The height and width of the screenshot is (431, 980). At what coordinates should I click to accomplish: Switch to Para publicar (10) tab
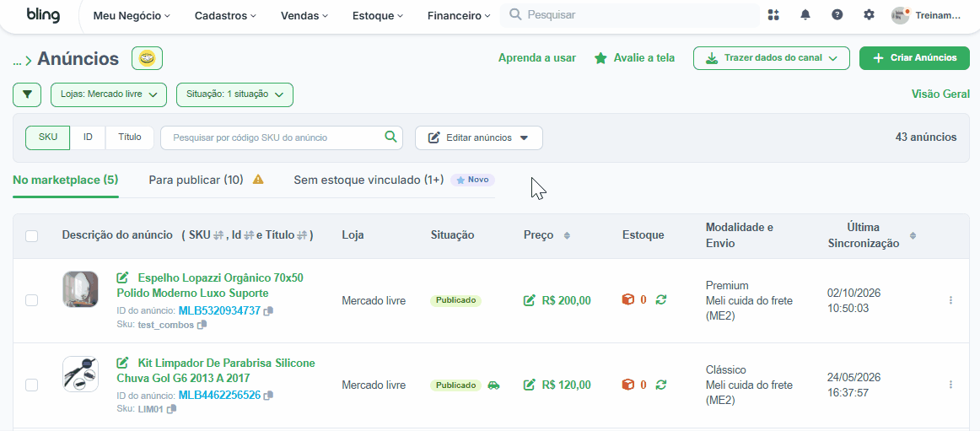[x=196, y=180]
